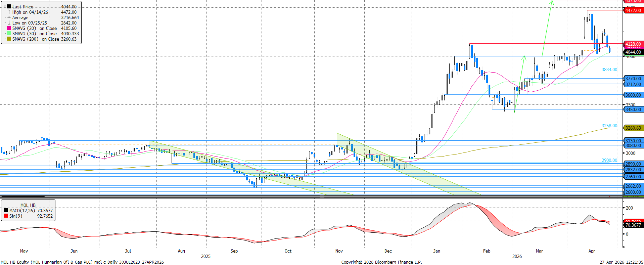Click the magenta SMAVG (20) swatch
Viewport: 644px width, 265px height.
(9, 28)
